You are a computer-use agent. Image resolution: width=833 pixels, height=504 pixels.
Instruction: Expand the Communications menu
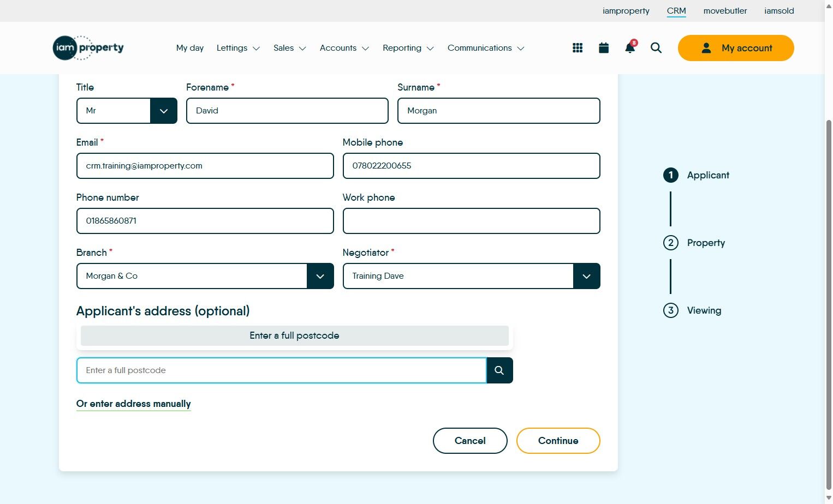tap(486, 48)
